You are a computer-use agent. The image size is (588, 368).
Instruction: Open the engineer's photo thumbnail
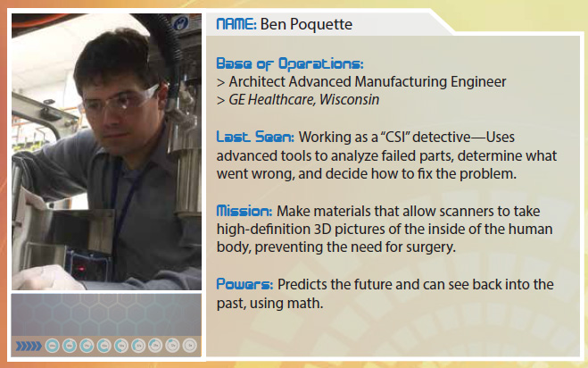click(x=106, y=152)
